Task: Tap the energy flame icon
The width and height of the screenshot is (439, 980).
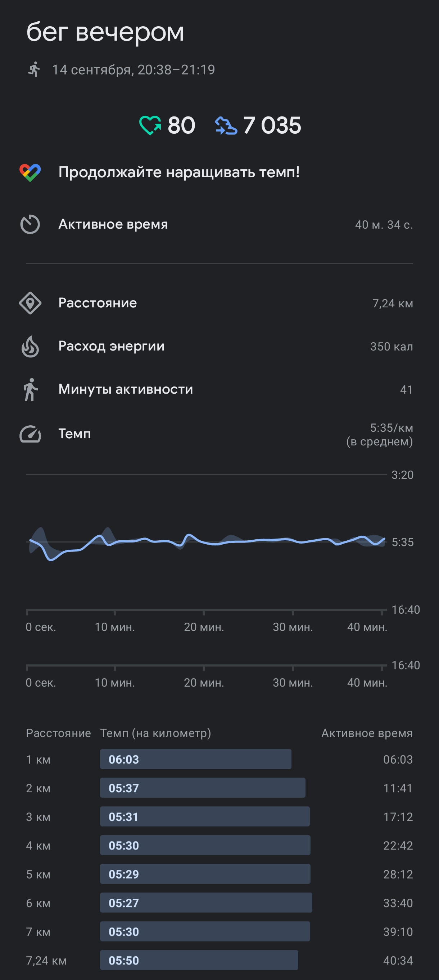Action: tap(30, 346)
